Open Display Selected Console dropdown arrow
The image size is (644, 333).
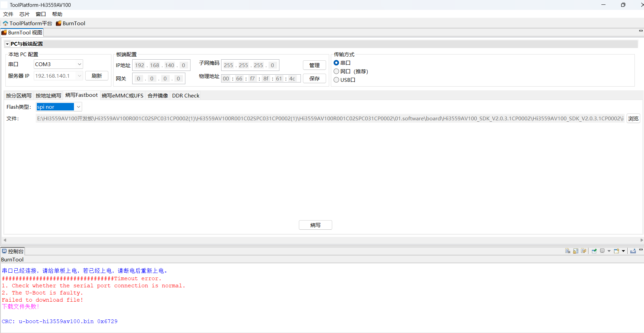[609, 251]
